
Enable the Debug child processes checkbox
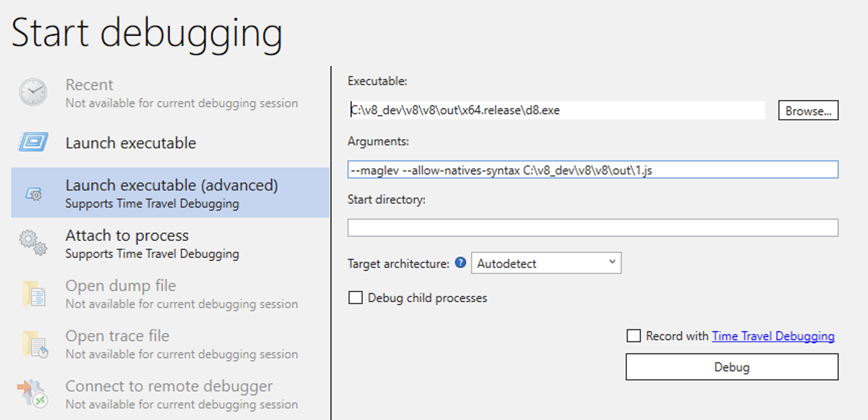(x=356, y=298)
